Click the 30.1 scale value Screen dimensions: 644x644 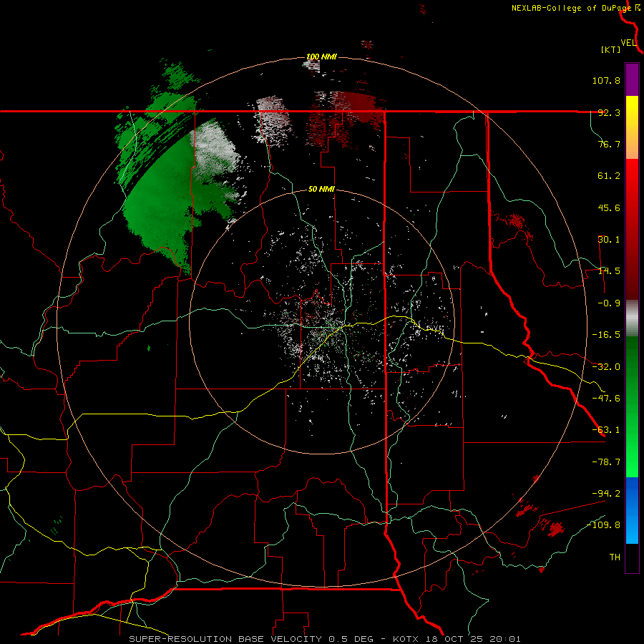[609, 240]
